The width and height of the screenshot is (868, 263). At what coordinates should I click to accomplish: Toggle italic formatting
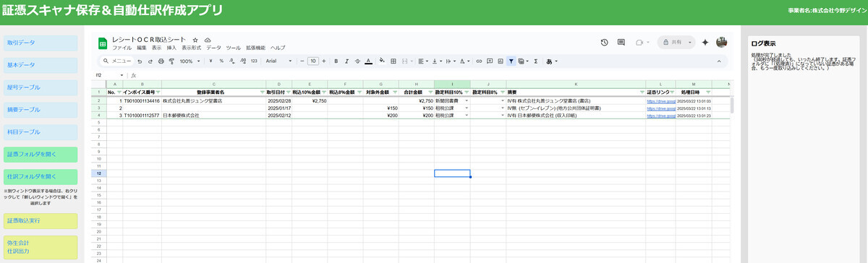pos(346,61)
